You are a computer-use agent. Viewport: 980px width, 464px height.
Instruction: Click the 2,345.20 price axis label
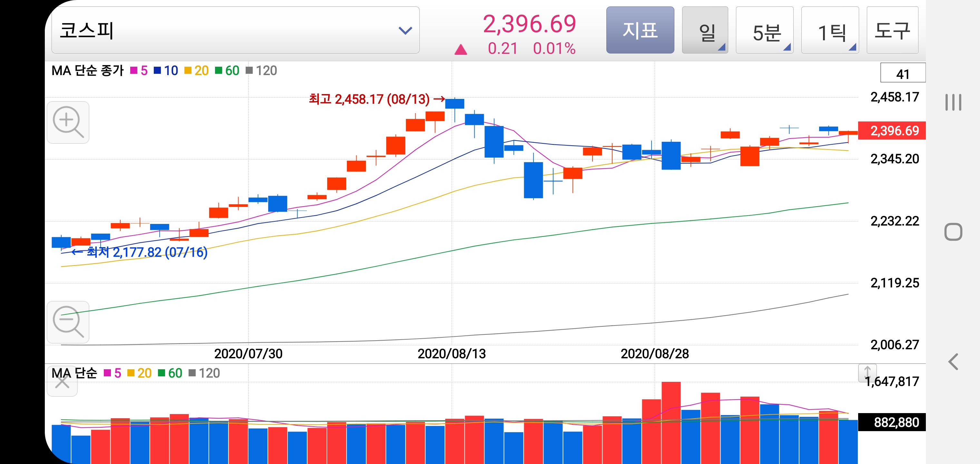click(895, 159)
